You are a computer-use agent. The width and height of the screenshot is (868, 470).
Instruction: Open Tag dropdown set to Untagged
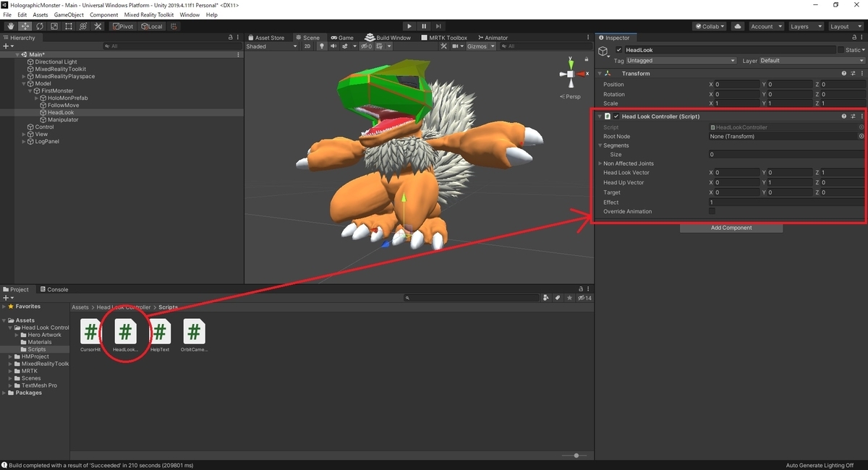[x=681, y=61]
